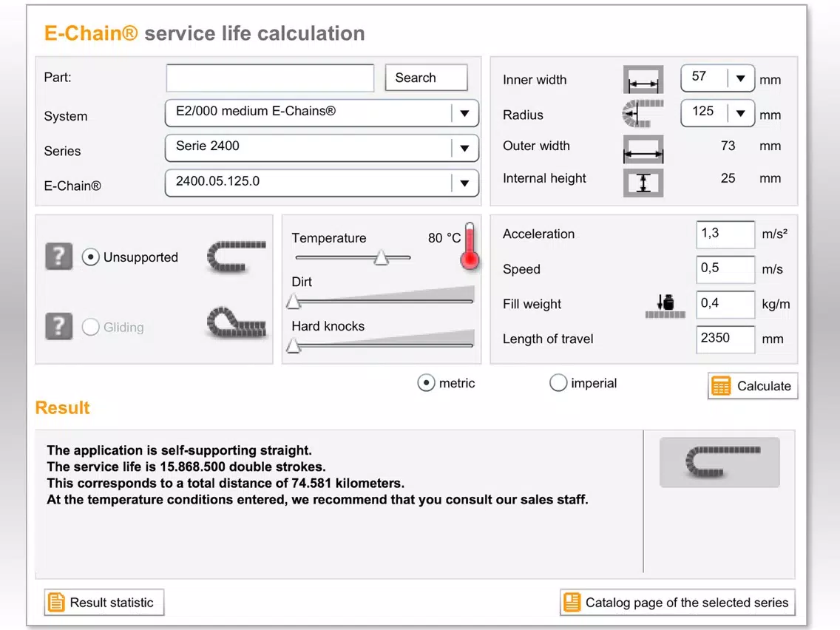Screen dimensions: 840x630
Task: Click the red thermometer icon
Action: pos(470,246)
